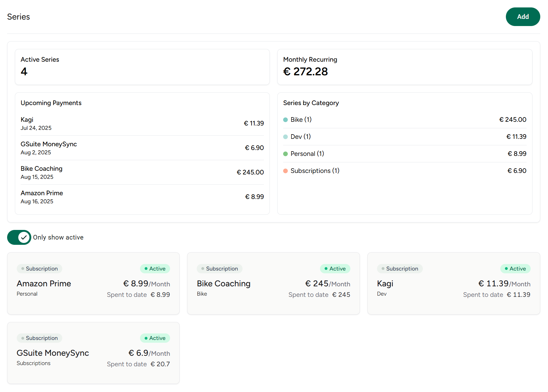Open the Amazon Prime series card
Viewport: 548px width, 392px height.
point(93,283)
